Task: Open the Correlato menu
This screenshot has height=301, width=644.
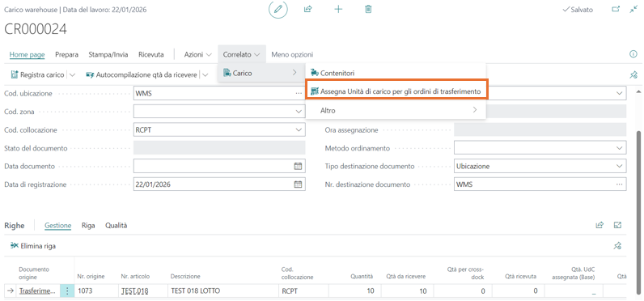Action: [241, 54]
